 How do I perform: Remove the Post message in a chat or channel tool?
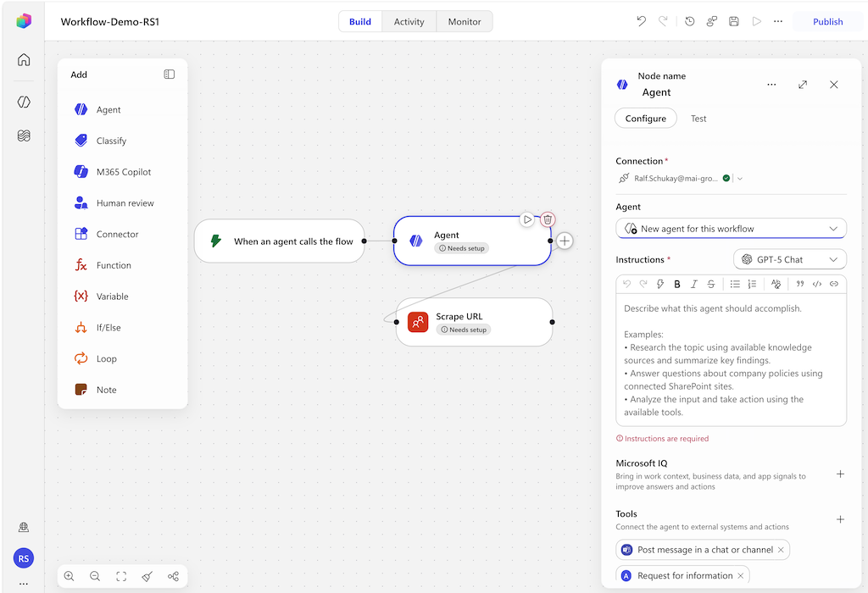point(781,550)
